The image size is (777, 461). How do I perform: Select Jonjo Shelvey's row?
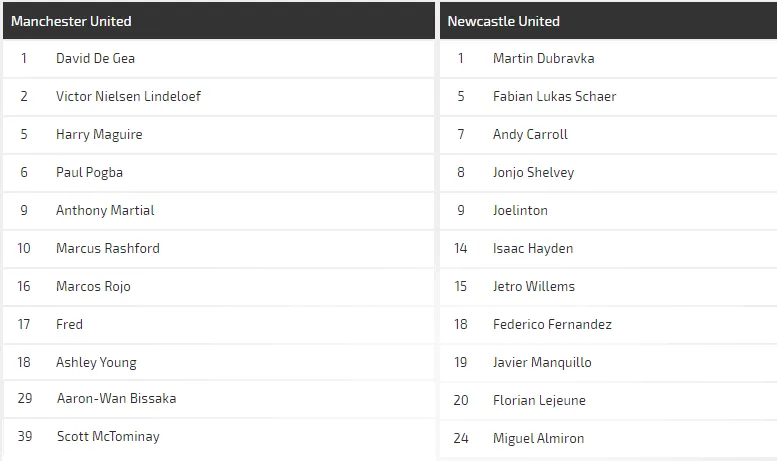click(x=533, y=172)
